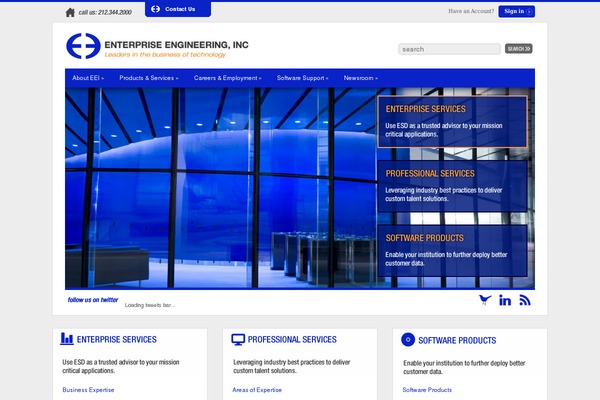This screenshot has width=600, height=400.
Task: Open the Software Products card heading
Action: click(457, 341)
